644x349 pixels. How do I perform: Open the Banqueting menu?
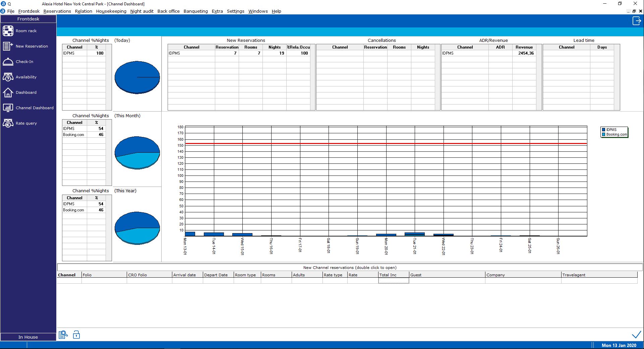pos(195,11)
